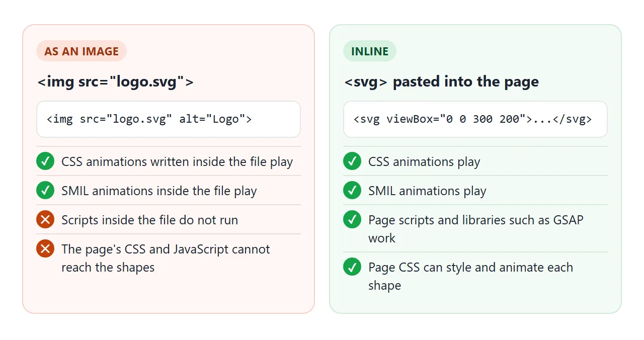This screenshot has height=340, width=644.
Task: Click green check beside 'CSS animations written inside the file play'
Action: (45, 161)
